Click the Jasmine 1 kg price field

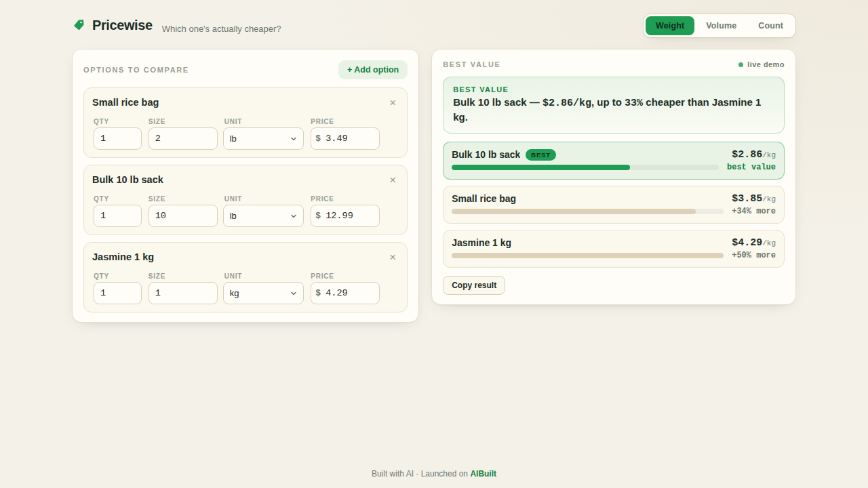(345, 293)
